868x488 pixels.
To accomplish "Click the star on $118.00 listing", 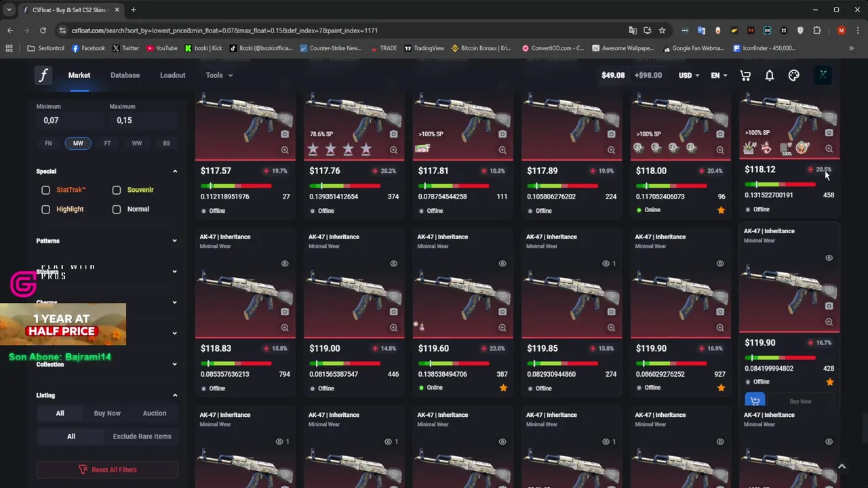I will [x=721, y=210].
